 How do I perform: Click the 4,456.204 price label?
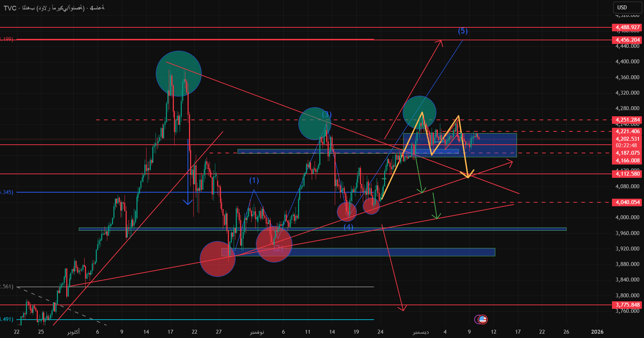627,40
